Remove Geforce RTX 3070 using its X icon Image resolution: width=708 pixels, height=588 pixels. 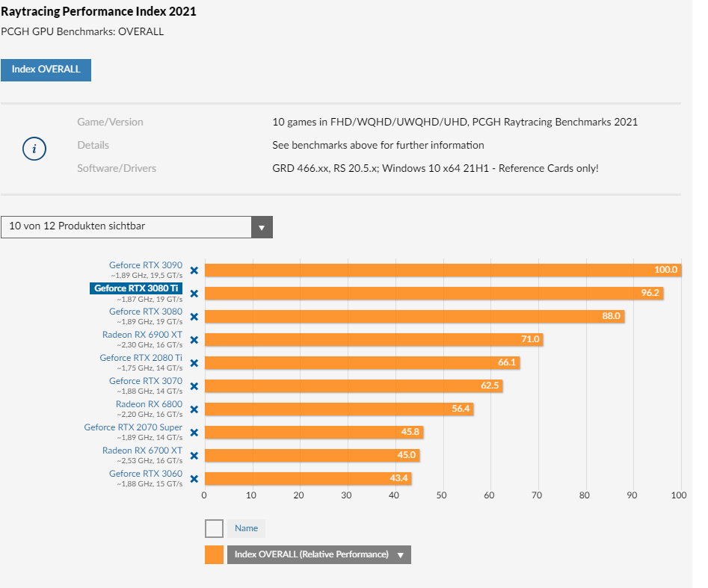[194, 386]
